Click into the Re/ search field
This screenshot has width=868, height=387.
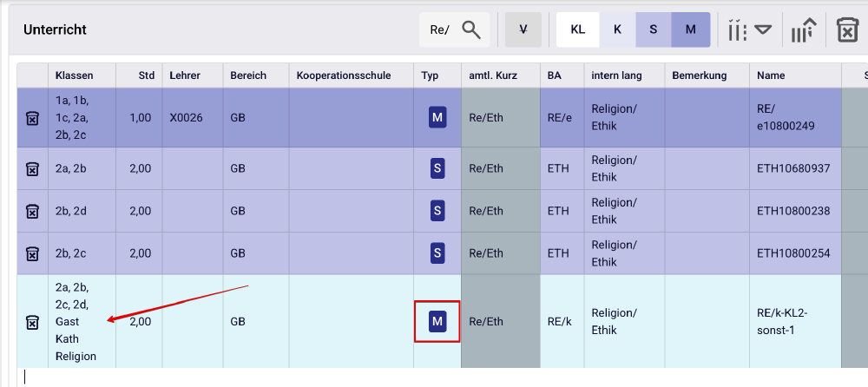(x=439, y=30)
